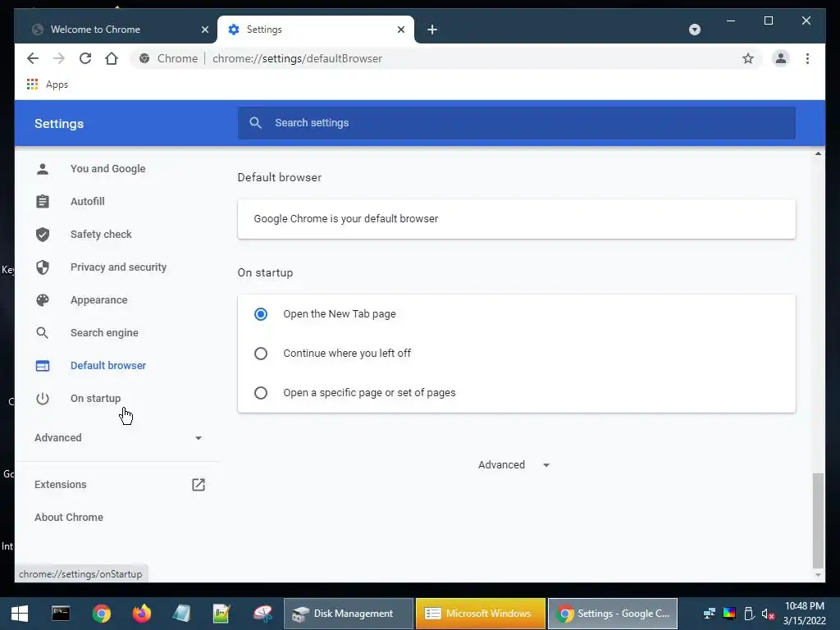Image resolution: width=840 pixels, height=630 pixels.
Task: Click the forward navigation arrow
Action: (59, 58)
